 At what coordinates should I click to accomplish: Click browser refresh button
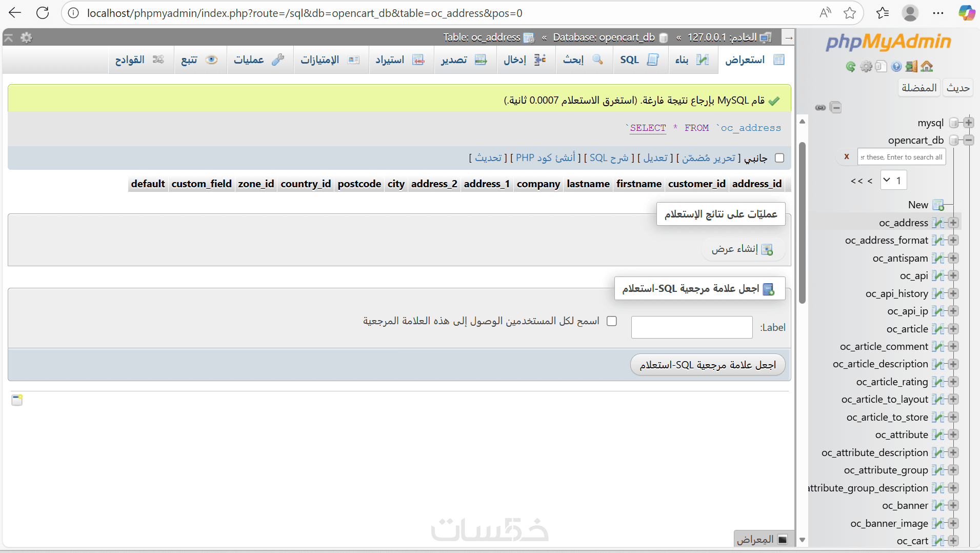tap(43, 13)
